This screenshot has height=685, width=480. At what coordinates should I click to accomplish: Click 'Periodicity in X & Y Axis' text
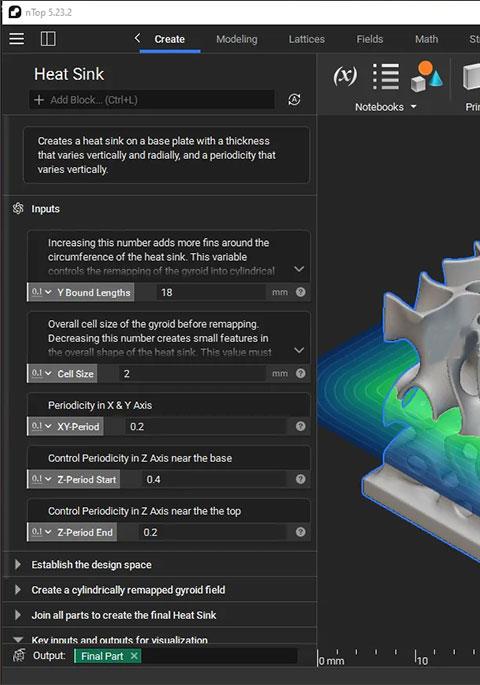click(x=100, y=405)
